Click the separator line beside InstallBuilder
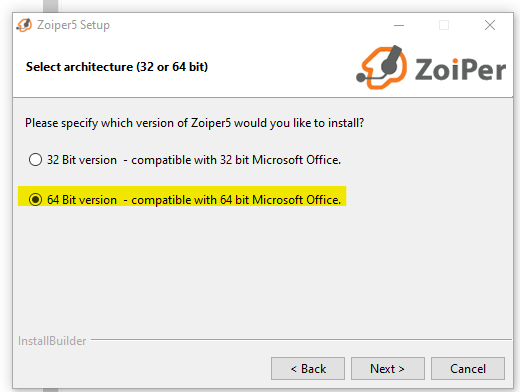 click(301, 340)
